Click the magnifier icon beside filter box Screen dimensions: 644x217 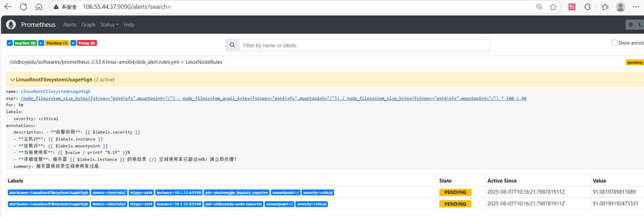coord(232,45)
